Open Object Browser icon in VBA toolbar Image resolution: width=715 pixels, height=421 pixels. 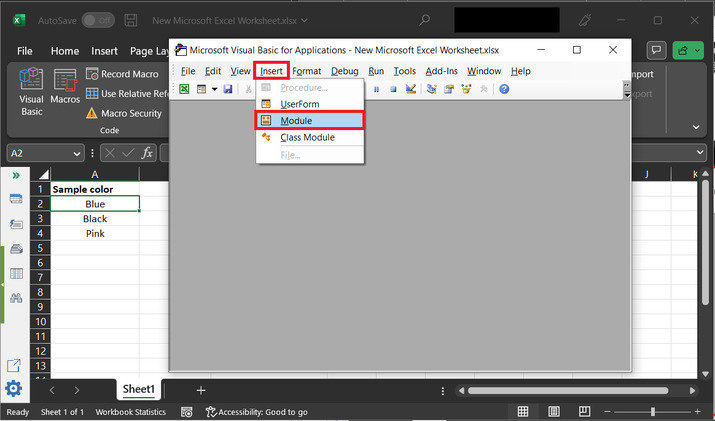466,88
